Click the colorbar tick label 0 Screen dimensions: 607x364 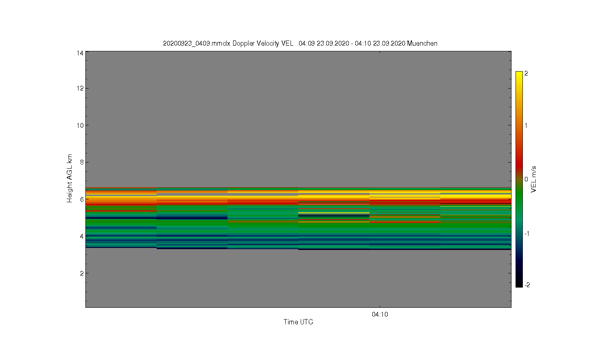(x=526, y=179)
